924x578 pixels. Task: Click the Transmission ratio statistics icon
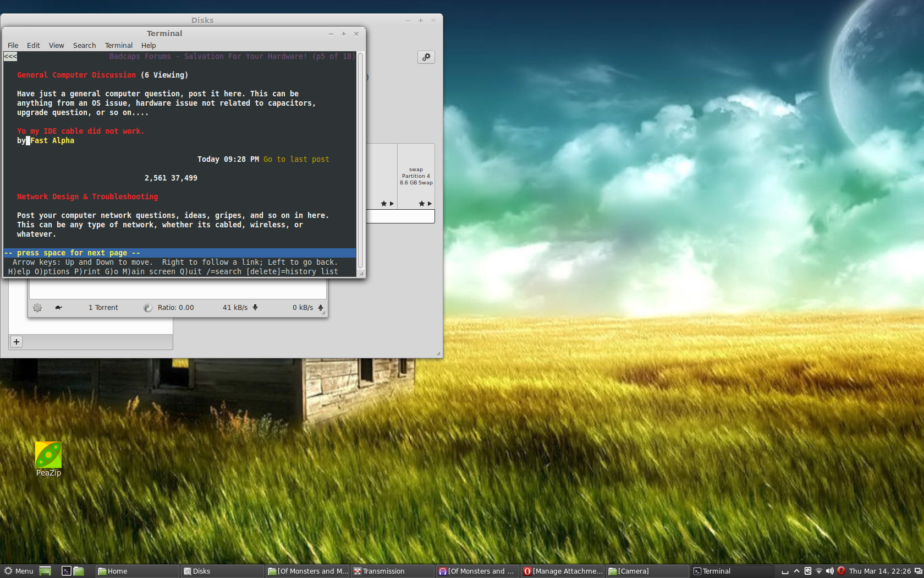tap(147, 308)
